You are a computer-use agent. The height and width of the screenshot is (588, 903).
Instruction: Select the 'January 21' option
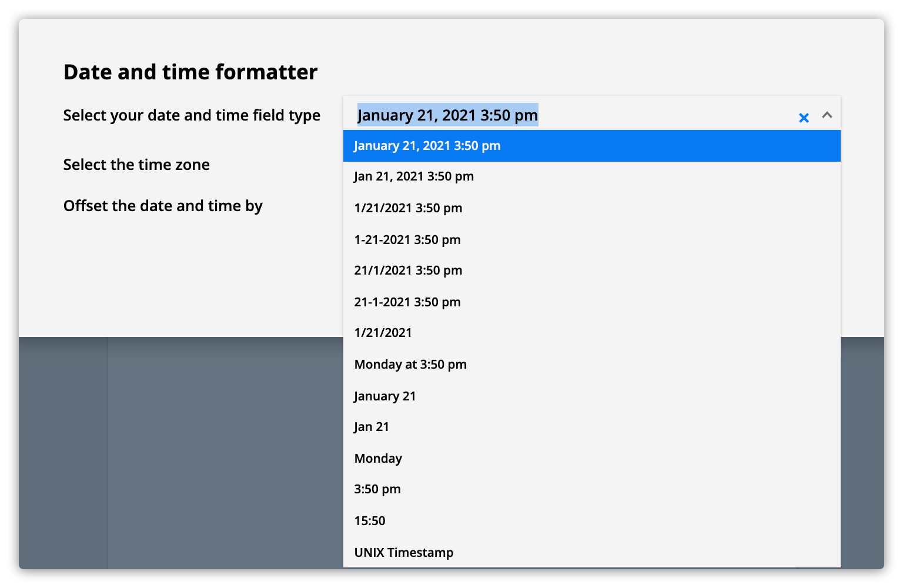(x=385, y=396)
